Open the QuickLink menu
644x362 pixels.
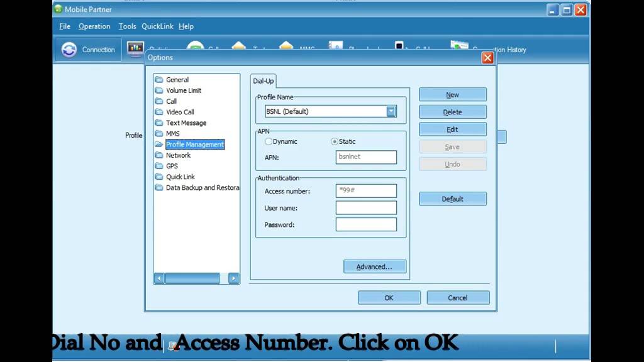[x=157, y=26]
